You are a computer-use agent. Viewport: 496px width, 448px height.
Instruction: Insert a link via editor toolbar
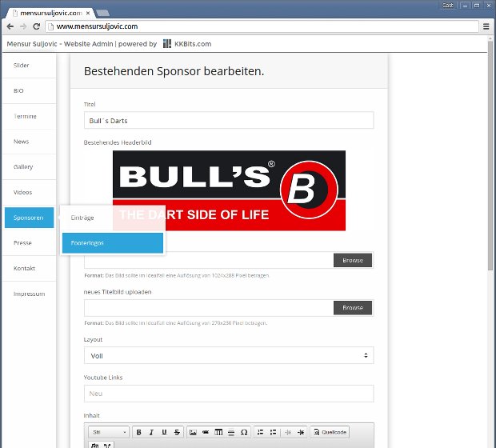[x=206, y=432]
